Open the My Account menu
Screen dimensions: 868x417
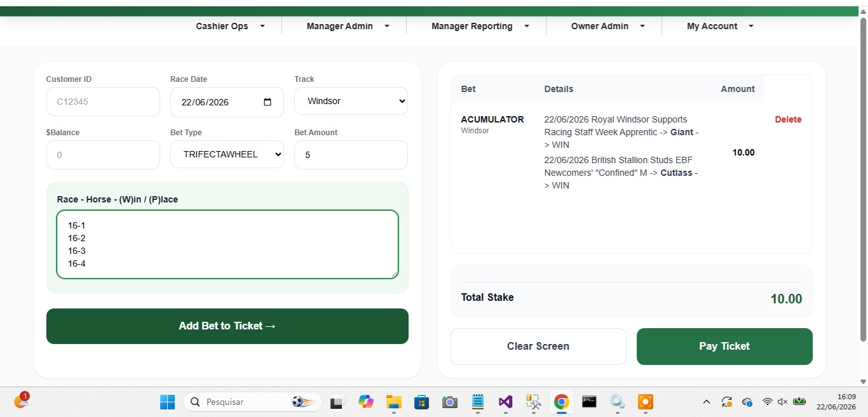pyautogui.click(x=721, y=26)
